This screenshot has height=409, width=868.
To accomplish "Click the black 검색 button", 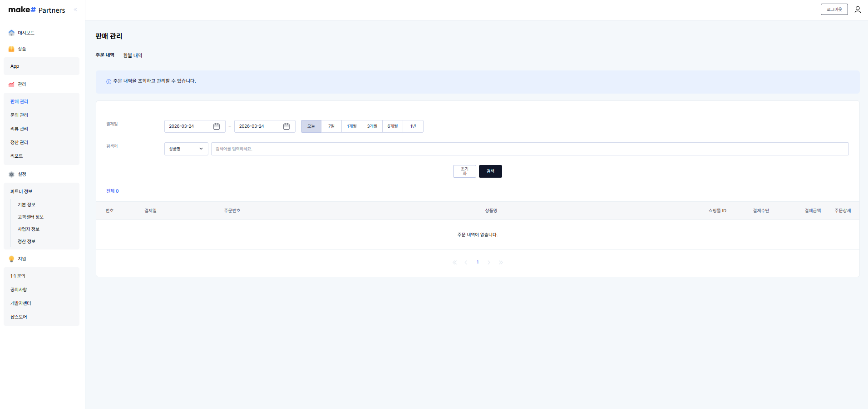I will 490,171.
